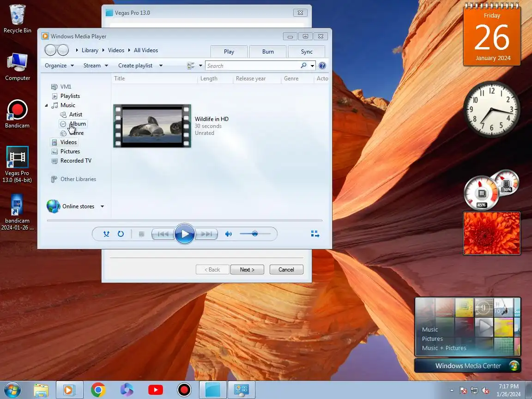Open the Help icon in Media Player

coord(322,66)
